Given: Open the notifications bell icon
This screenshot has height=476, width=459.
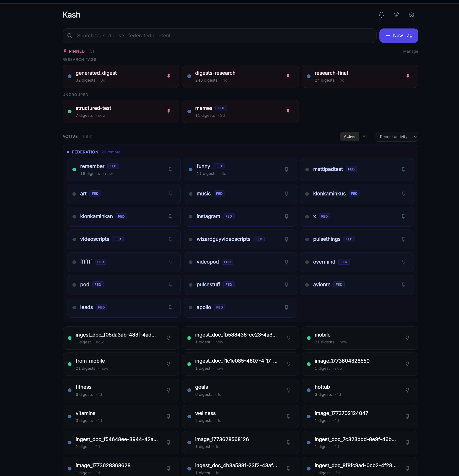Looking at the screenshot, I should 381,15.
